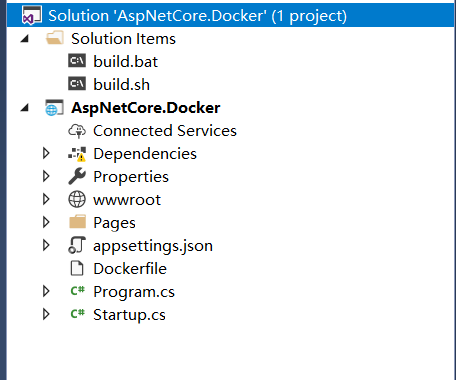This screenshot has height=380, width=456.
Task: Select the wwwroot label
Action: coord(127,200)
